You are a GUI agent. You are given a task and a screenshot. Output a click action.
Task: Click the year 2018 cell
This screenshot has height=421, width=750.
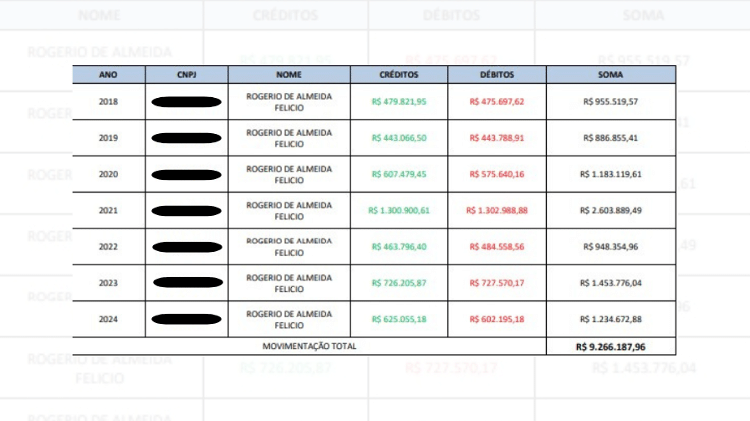click(109, 101)
